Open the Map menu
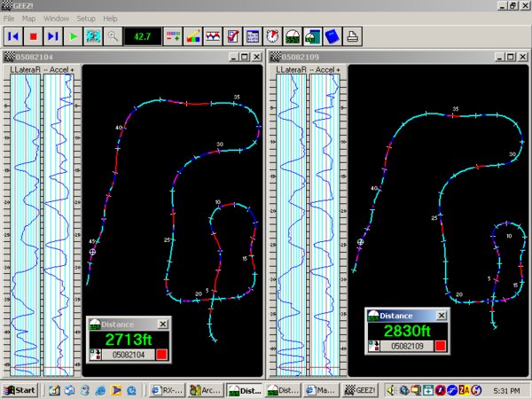The width and height of the screenshot is (532, 399). click(29, 19)
